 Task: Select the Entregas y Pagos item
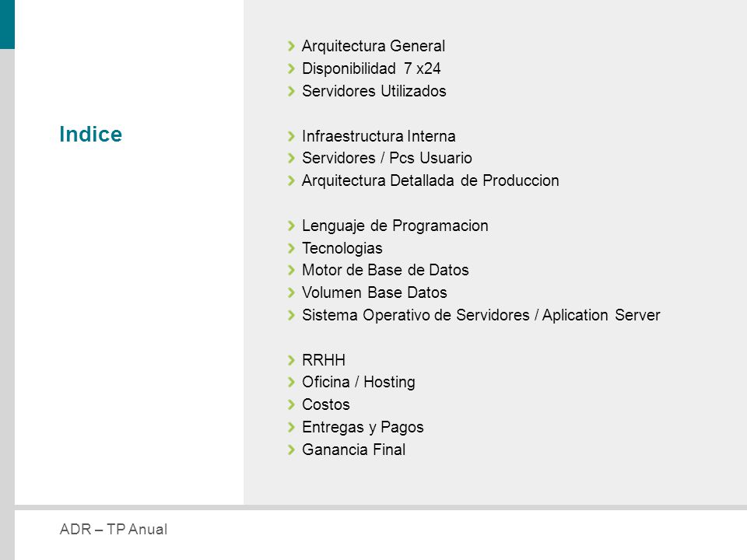[x=363, y=427]
